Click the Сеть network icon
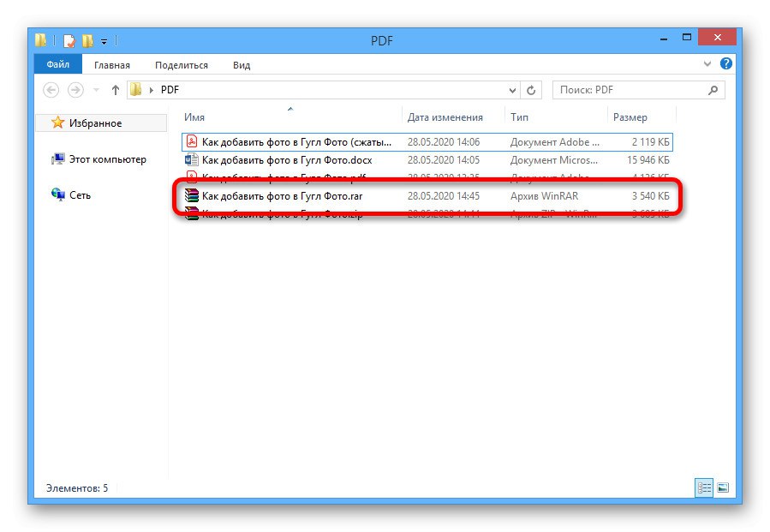The width and height of the screenshot is (770, 532). [x=58, y=194]
